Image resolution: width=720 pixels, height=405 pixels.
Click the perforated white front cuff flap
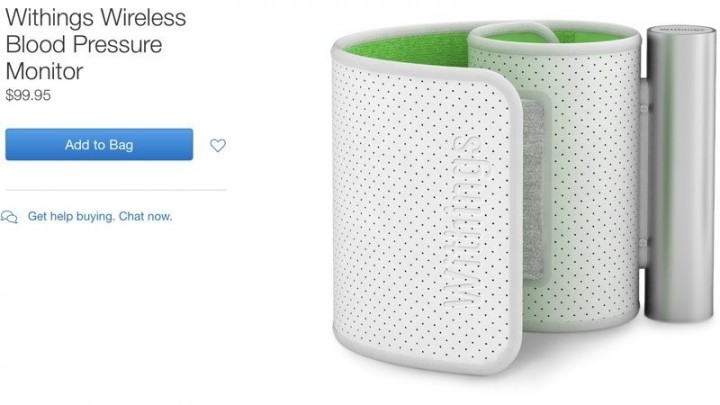[x=427, y=216]
